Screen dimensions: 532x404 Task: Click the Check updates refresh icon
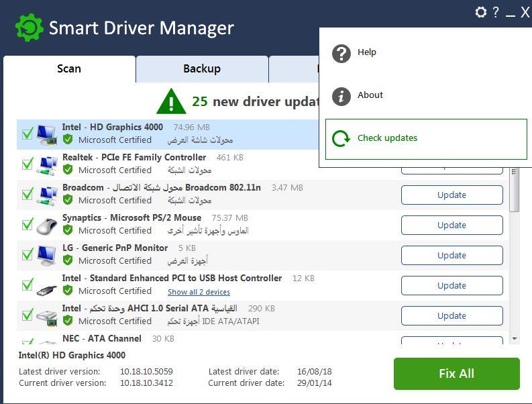coord(341,138)
